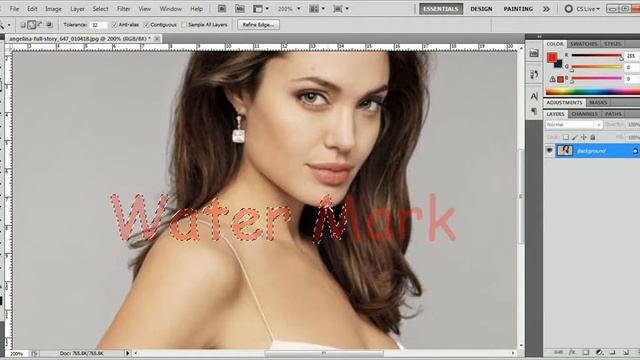Switch to the Essentials workspace
The width and height of the screenshot is (640, 360).
coord(441,9)
